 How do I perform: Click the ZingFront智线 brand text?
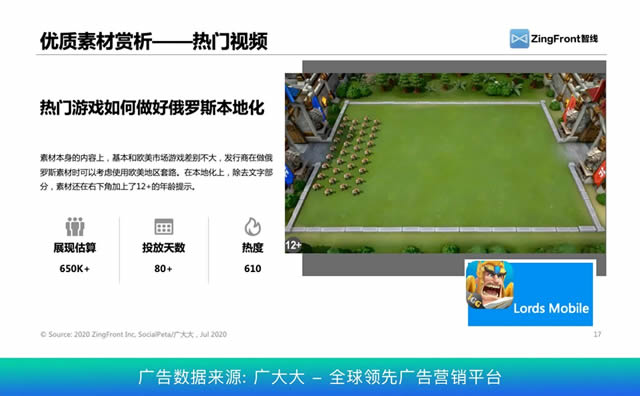point(564,39)
